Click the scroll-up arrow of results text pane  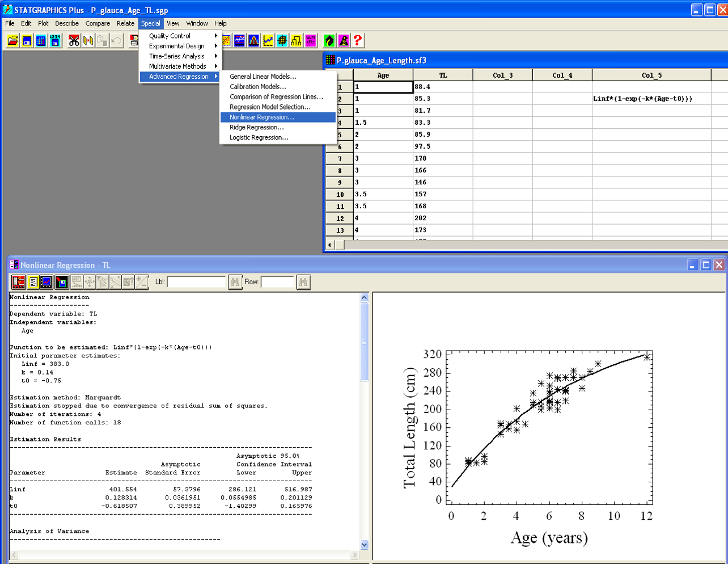(x=364, y=297)
